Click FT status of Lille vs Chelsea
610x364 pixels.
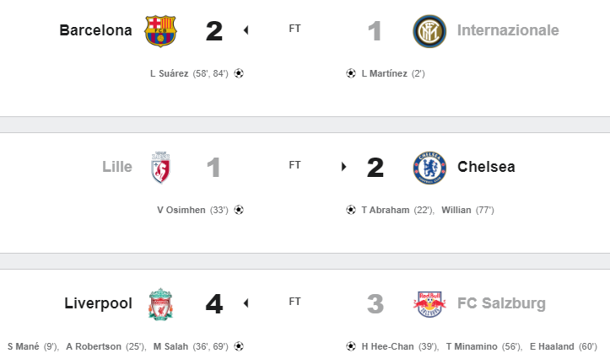295,165
